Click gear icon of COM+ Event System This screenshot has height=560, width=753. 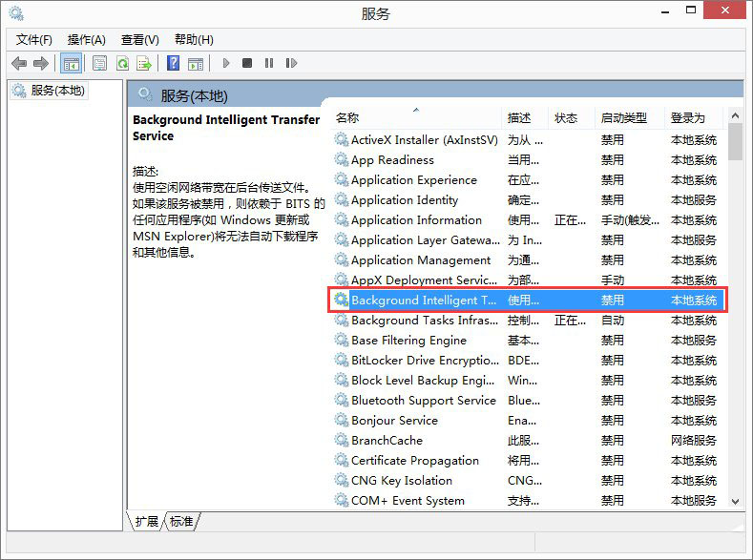click(341, 501)
